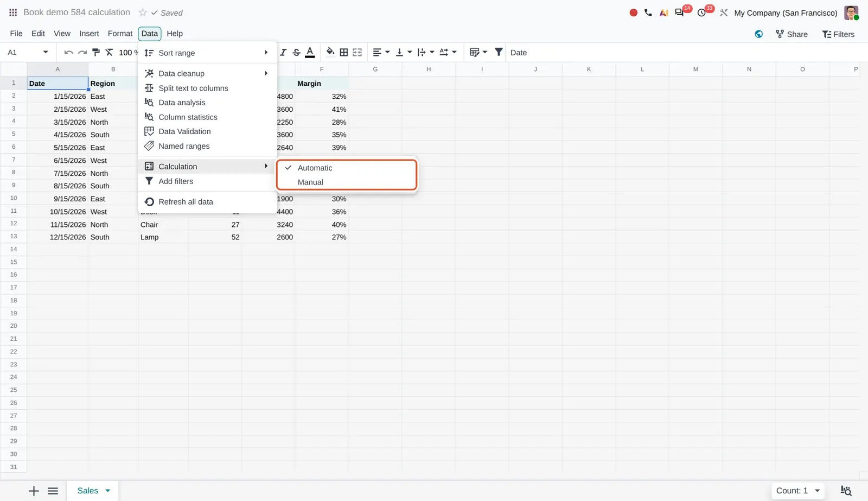Click the Share button
868x501 pixels.
tap(792, 34)
